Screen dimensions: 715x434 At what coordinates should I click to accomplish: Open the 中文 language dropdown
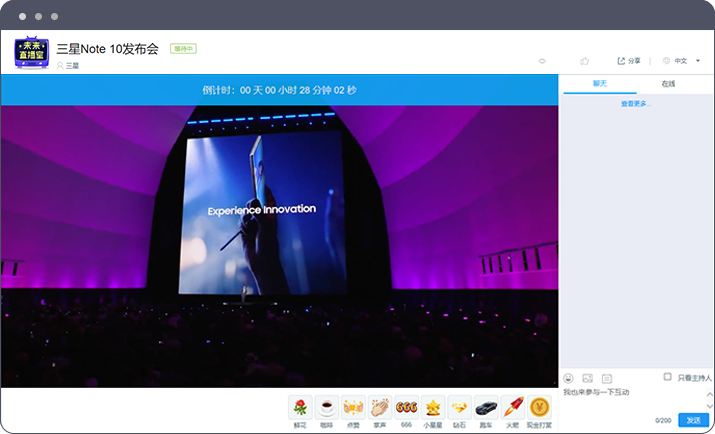682,61
